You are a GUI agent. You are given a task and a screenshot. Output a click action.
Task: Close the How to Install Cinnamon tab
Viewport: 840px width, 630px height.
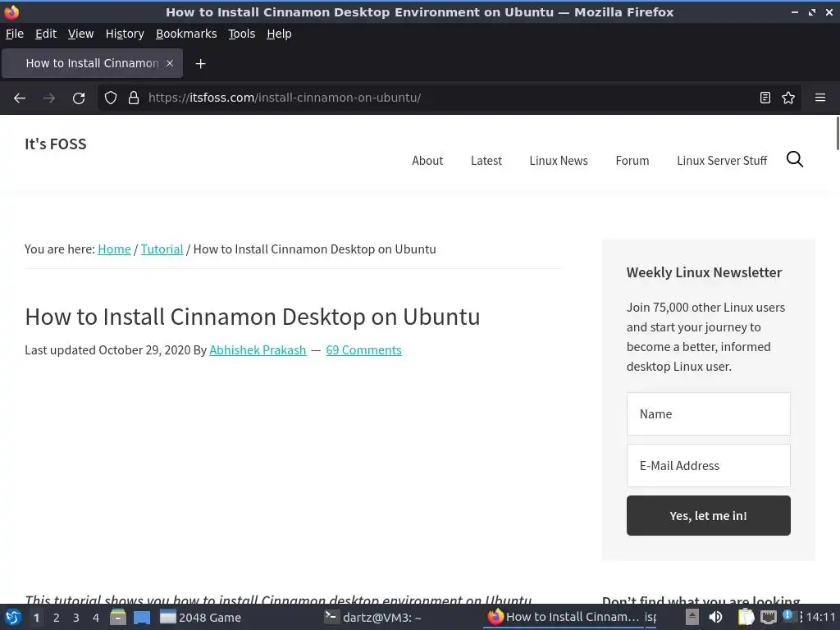point(169,63)
